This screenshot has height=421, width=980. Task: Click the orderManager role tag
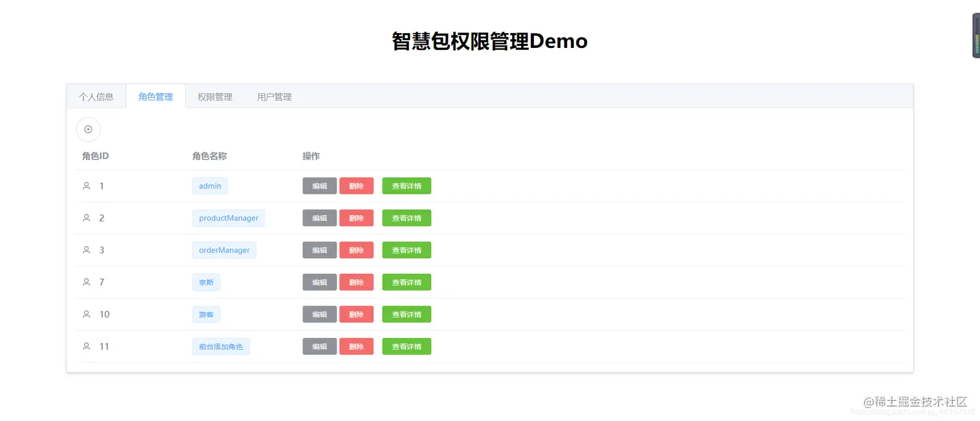tap(224, 250)
